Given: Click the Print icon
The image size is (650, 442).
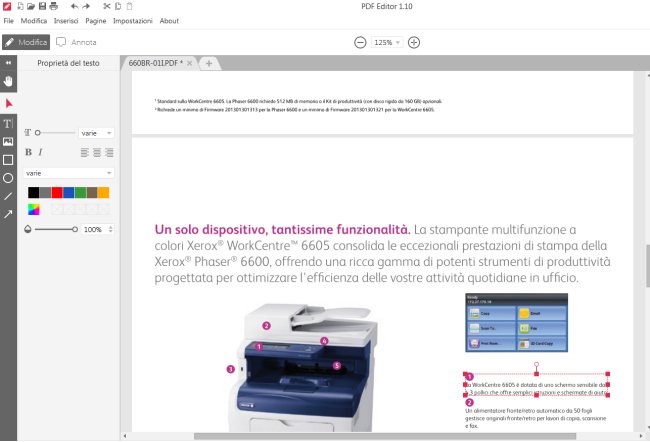Looking at the screenshot, I should [x=53, y=6].
